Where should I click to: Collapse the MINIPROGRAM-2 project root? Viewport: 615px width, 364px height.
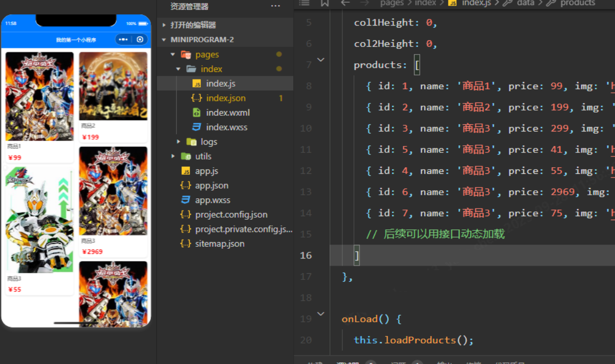coord(164,40)
